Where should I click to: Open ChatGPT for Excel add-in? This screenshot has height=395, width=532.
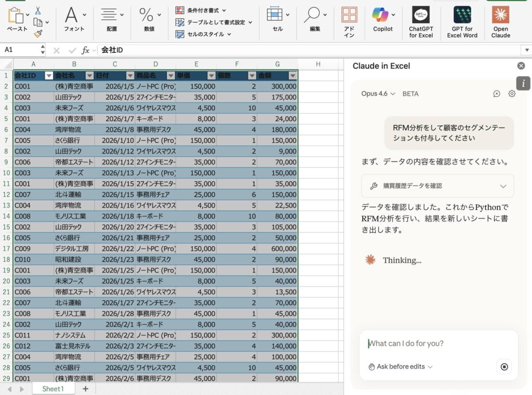(421, 15)
